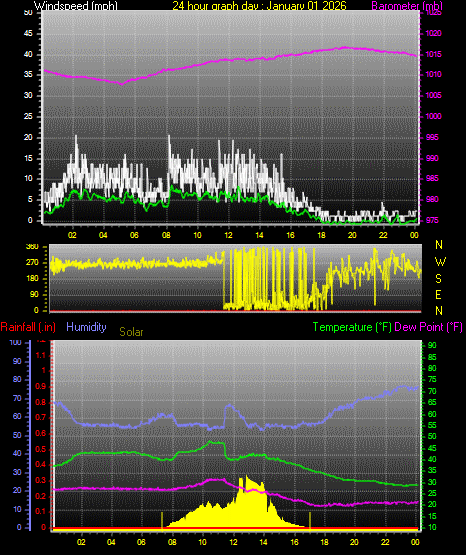Click the 'W' compass direction label
This screenshot has height=555, width=466.
click(440, 262)
